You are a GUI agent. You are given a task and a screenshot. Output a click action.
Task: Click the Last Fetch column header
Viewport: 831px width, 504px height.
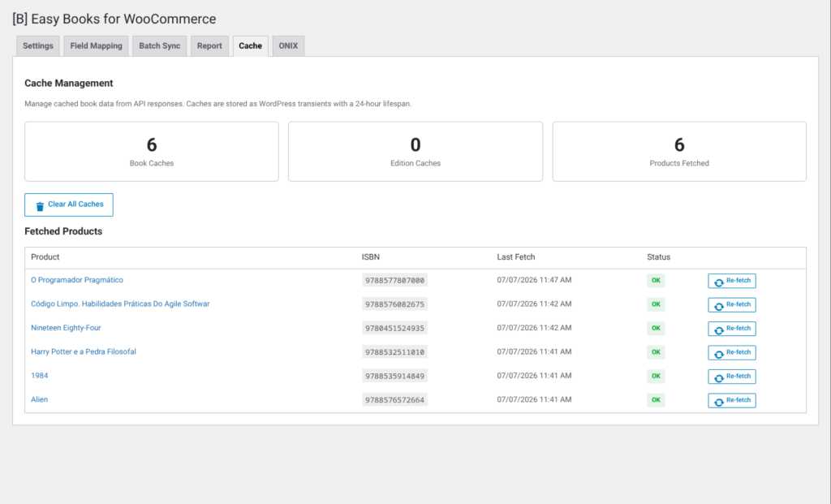pos(516,257)
